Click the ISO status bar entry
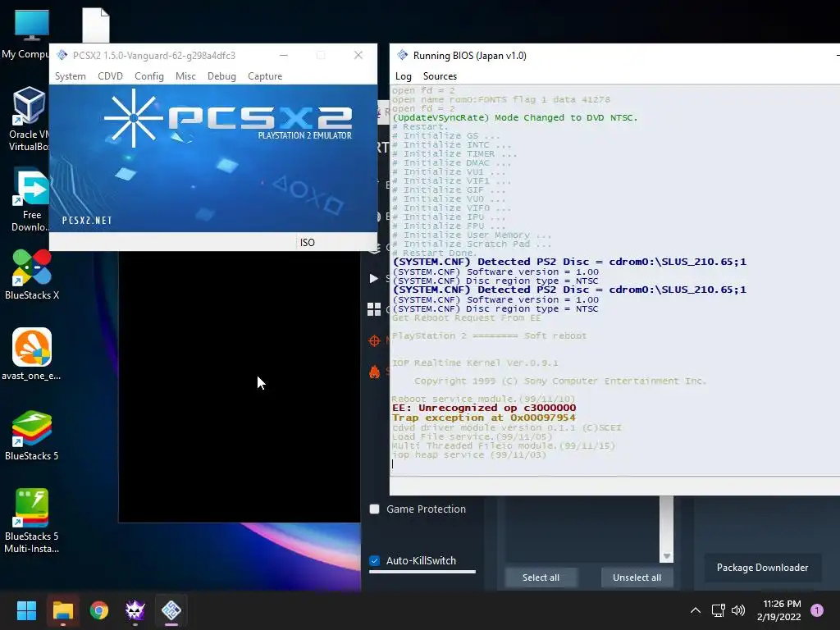 (308, 243)
